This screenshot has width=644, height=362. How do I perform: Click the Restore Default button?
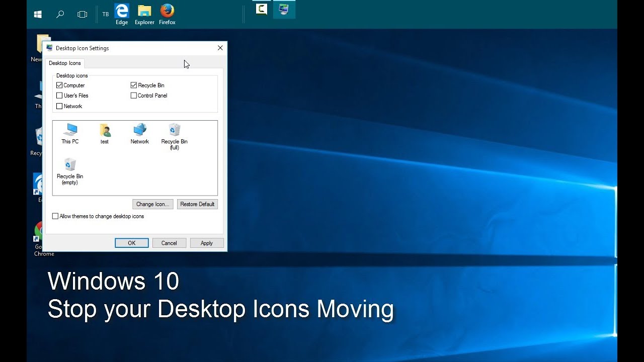pos(197,204)
